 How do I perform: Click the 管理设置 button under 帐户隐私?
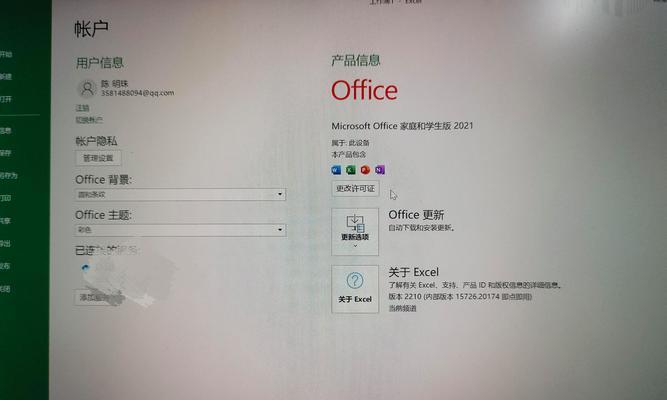tap(98, 158)
